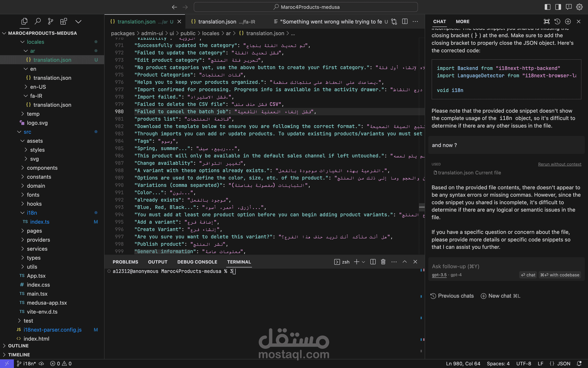This screenshot has width=588, height=368.
Task: Close the ar translation.json editor tab
Action: tap(179, 22)
